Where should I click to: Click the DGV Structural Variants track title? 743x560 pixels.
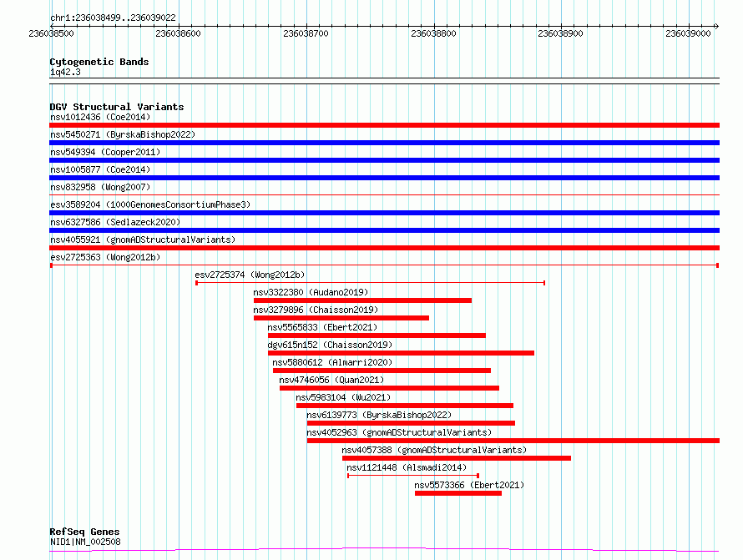[117, 107]
